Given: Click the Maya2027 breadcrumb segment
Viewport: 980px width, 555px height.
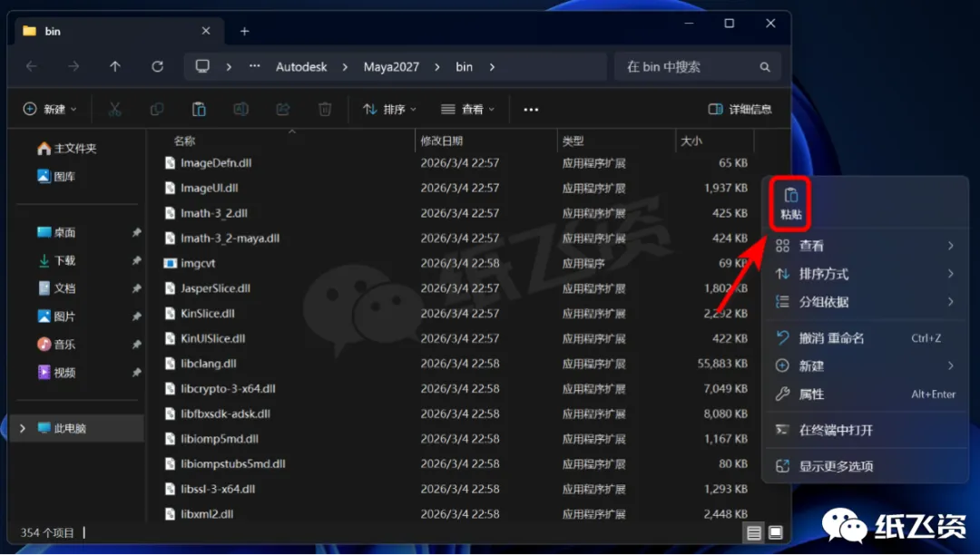Looking at the screenshot, I should (391, 67).
